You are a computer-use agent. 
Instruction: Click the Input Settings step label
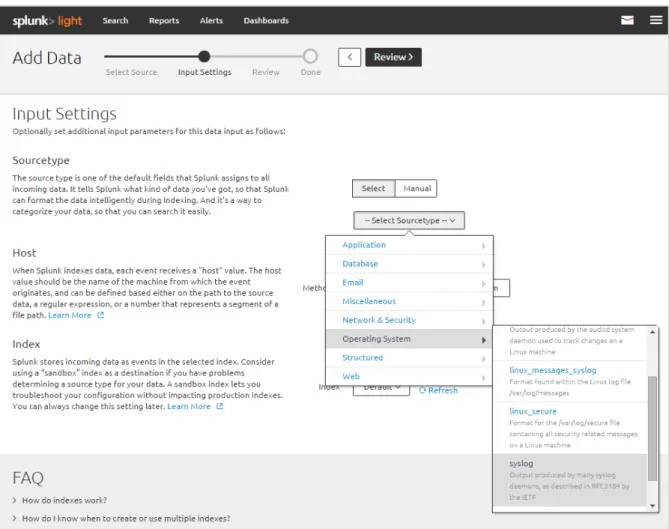(x=205, y=72)
